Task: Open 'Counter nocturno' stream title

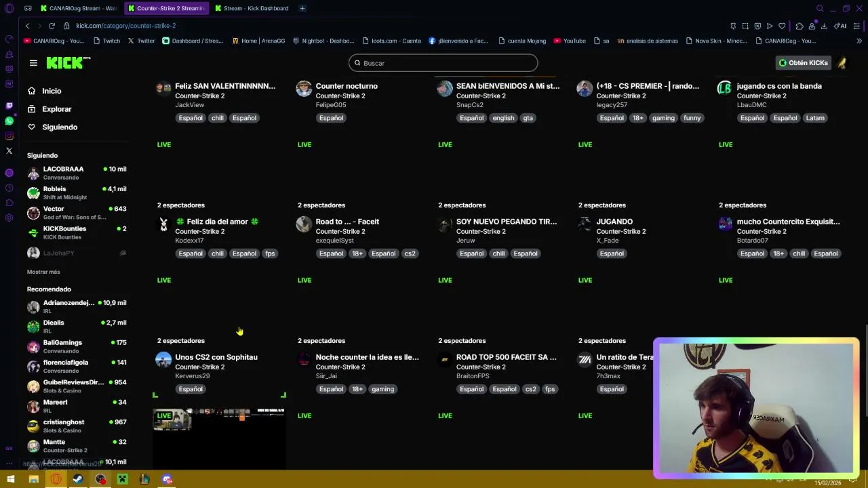Action: pyautogui.click(x=347, y=86)
